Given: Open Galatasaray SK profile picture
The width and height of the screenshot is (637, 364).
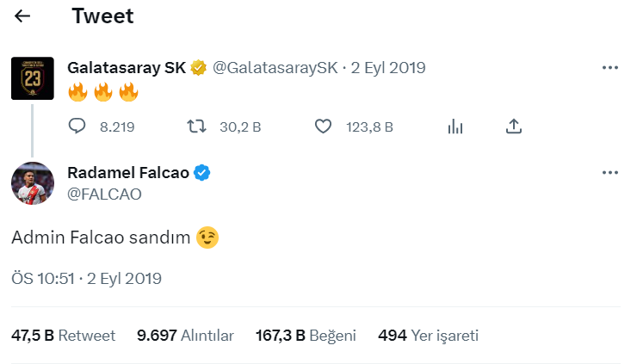Looking at the screenshot, I should point(33,78).
